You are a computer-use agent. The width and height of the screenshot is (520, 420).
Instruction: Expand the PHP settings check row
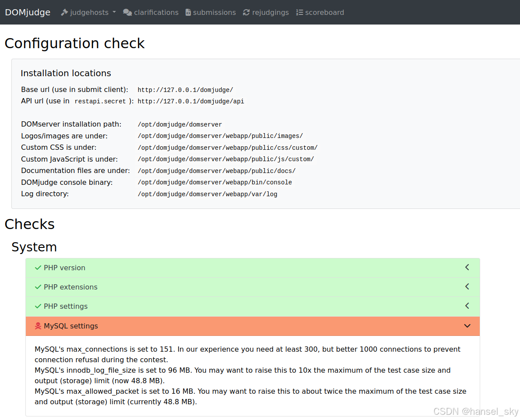pos(253,306)
